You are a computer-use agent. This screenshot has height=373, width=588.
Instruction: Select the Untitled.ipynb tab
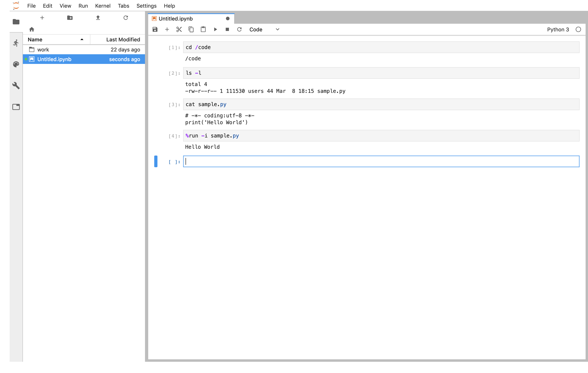[x=175, y=18]
